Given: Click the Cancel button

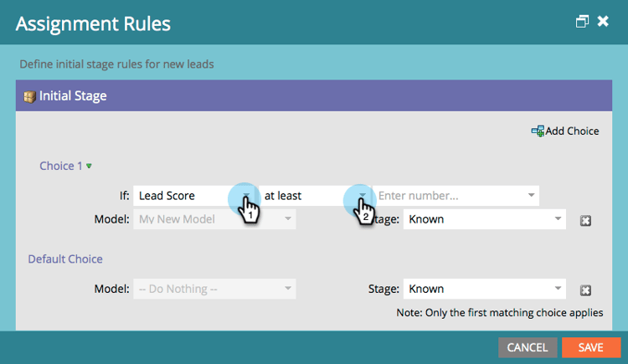Looking at the screenshot, I should click(528, 347).
